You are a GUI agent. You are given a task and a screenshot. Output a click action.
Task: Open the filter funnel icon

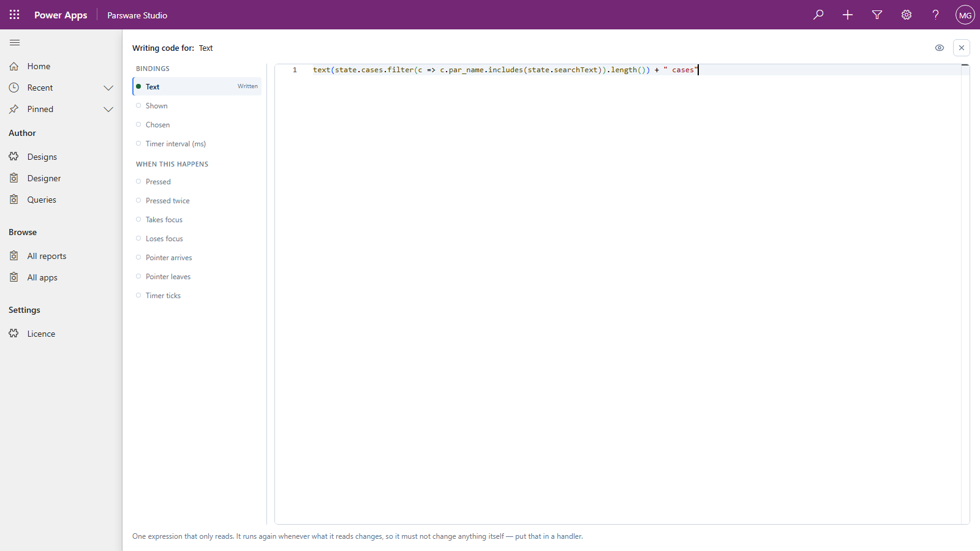(x=877, y=15)
